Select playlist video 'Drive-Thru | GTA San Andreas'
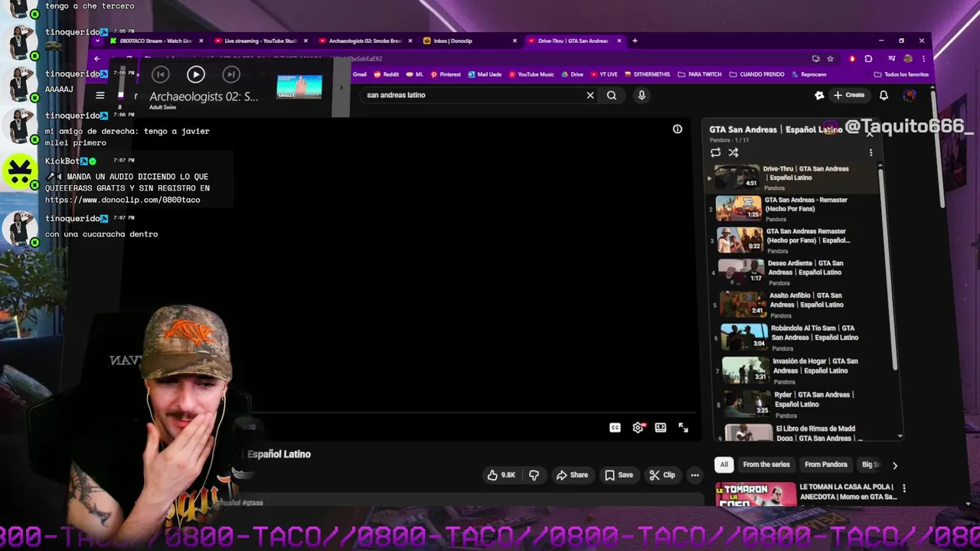 coord(792,178)
